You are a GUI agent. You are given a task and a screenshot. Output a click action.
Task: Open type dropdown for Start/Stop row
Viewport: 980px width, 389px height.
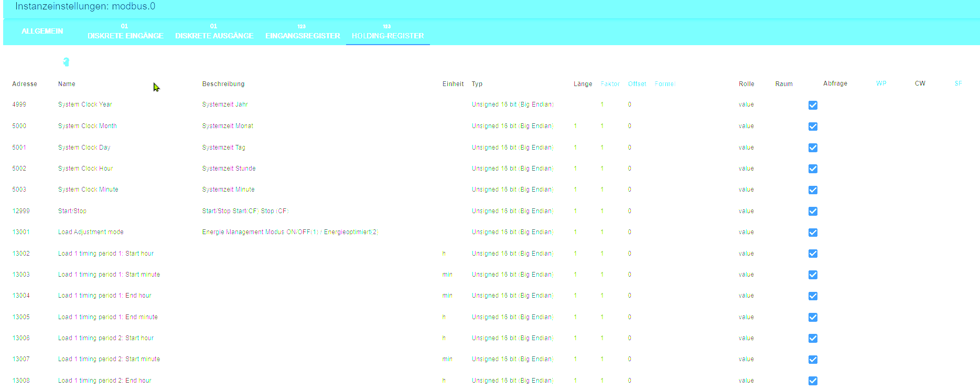click(513, 211)
